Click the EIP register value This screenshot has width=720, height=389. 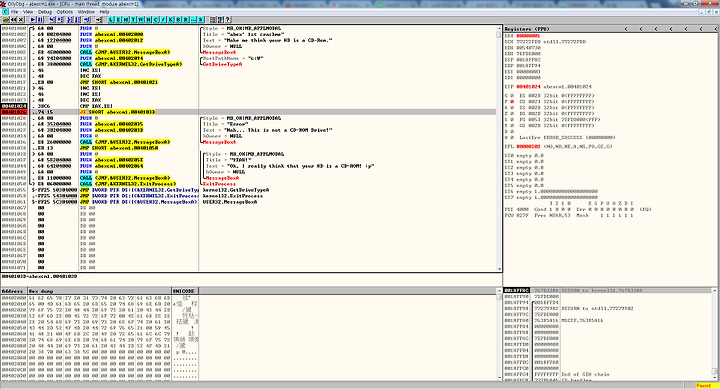point(528,86)
